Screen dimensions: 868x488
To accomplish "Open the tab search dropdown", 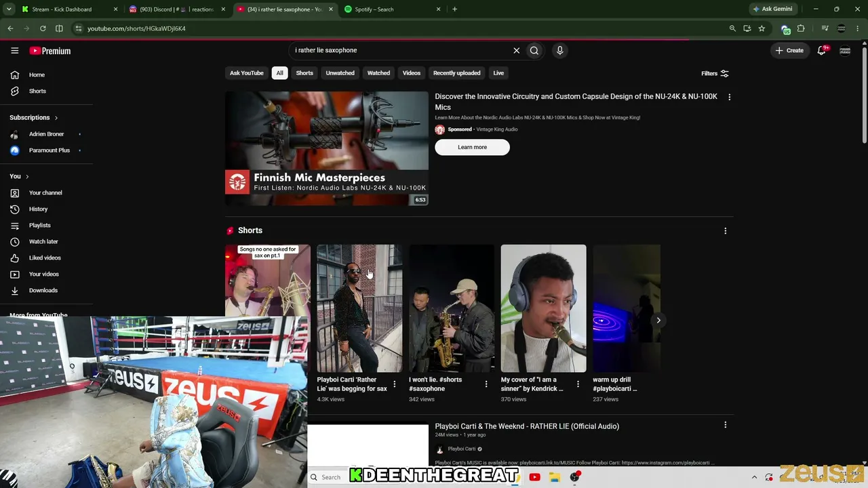I will coord(9,9).
